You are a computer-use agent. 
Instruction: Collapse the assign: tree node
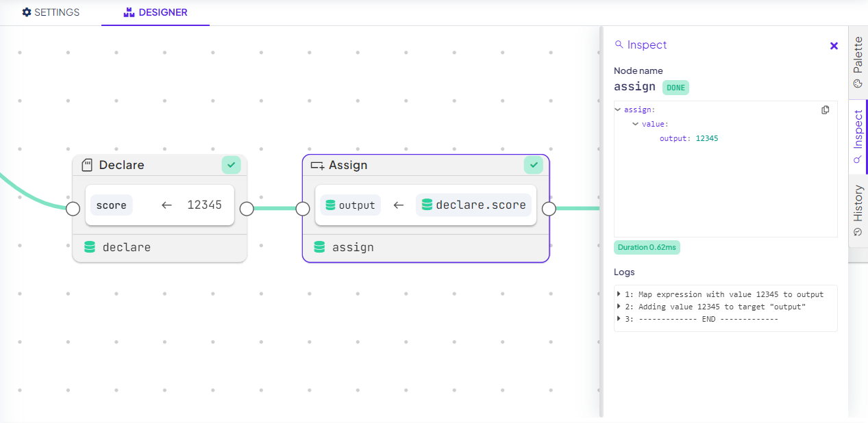(619, 110)
